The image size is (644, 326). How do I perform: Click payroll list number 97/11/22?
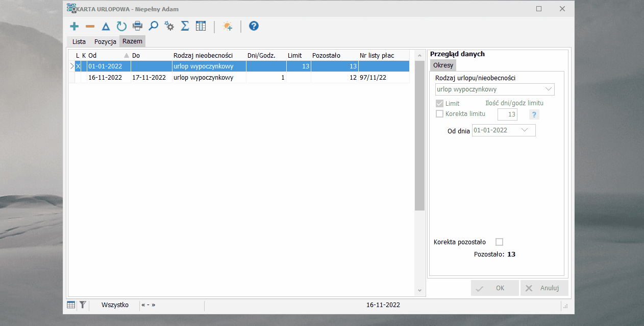pos(373,78)
